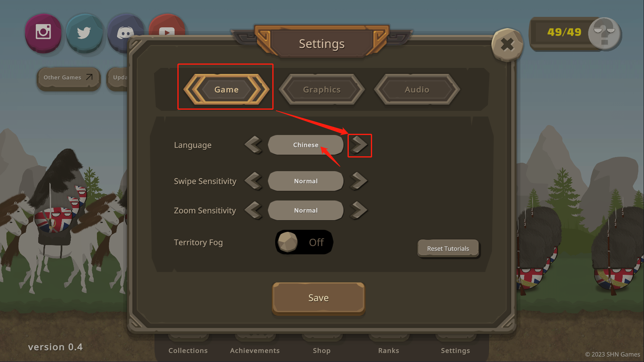Decrease Swipe Sensitivity with left arrow
644x362 pixels.
253,181
